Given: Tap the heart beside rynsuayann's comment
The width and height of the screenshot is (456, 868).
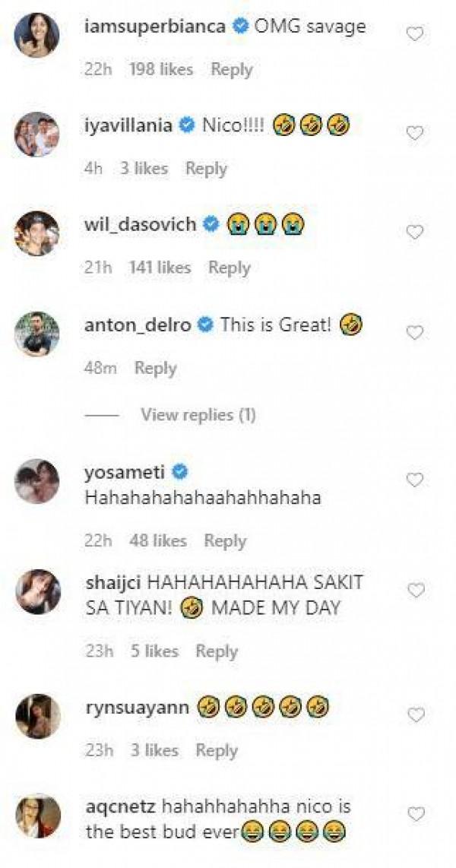Looking at the screenshot, I should pyautogui.click(x=414, y=713).
